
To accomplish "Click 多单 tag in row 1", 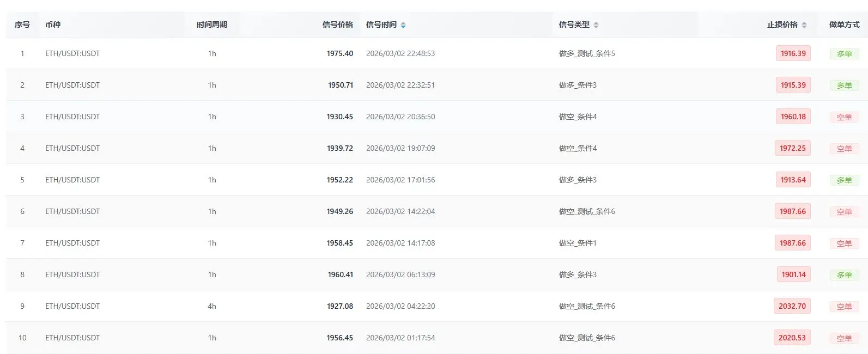I will [844, 54].
